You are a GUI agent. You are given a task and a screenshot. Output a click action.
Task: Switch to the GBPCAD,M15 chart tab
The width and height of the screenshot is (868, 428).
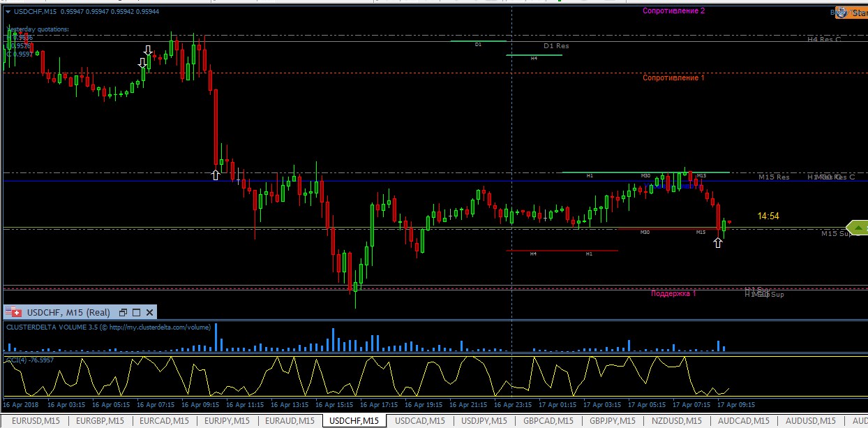(x=548, y=421)
